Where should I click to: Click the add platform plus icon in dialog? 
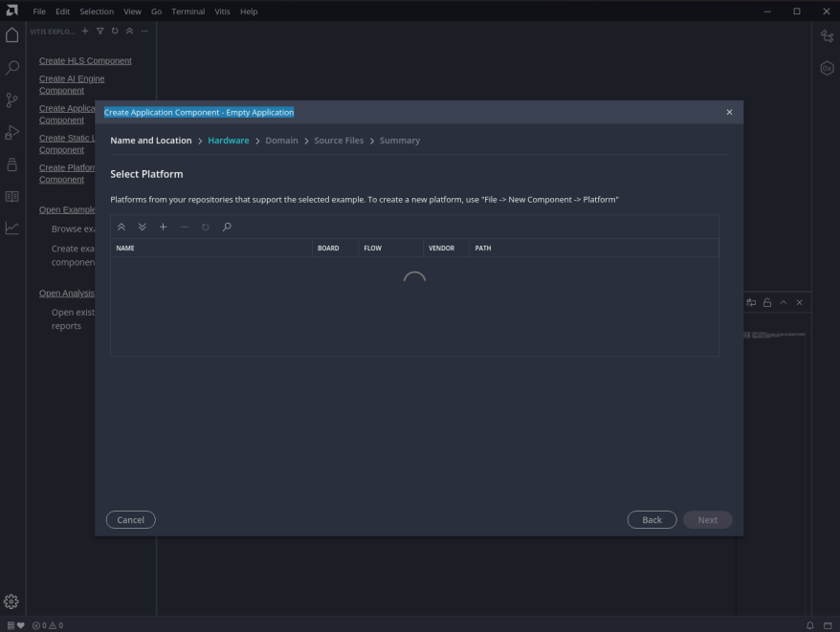(164, 228)
